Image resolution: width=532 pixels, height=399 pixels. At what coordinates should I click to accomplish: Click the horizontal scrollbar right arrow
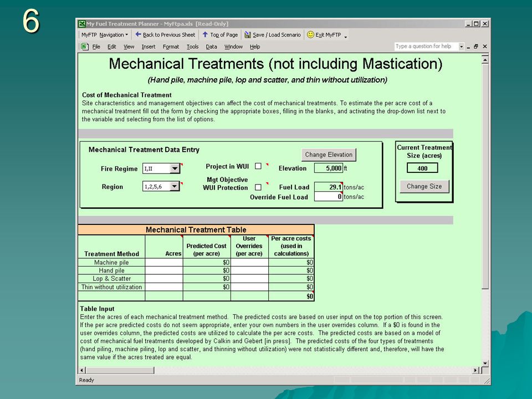tap(475, 370)
